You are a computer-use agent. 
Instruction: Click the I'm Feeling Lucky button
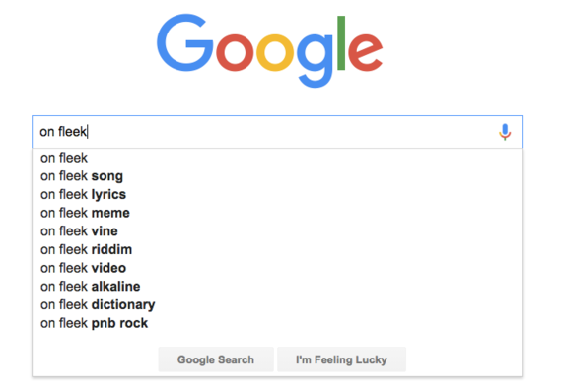[341, 359]
